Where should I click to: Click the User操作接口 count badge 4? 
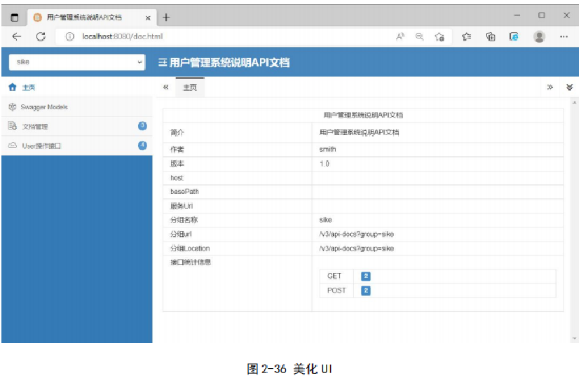click(x=142, y=146)
